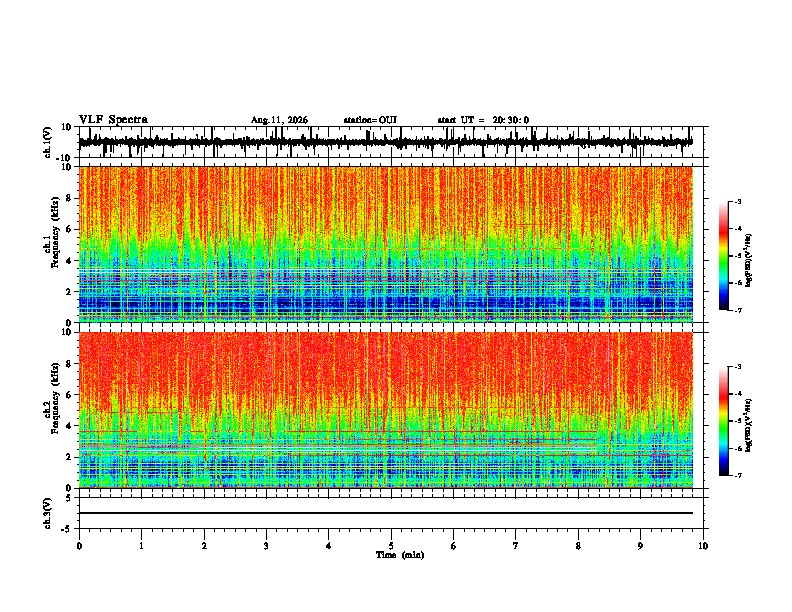Click the "4" kHz tick on ch.1 spectrogram
792x612 pixels.
click(x=69, y=261)
